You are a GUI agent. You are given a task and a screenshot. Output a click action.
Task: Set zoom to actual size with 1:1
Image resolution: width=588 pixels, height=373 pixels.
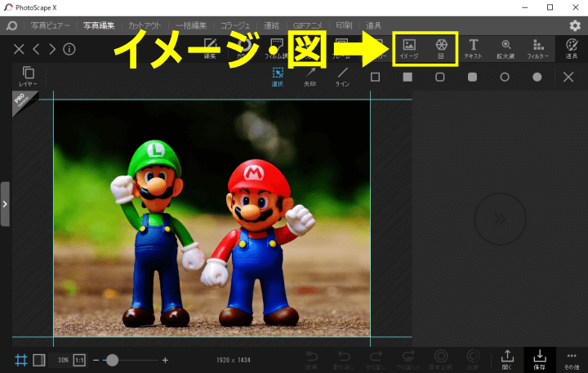pos(79,360)
